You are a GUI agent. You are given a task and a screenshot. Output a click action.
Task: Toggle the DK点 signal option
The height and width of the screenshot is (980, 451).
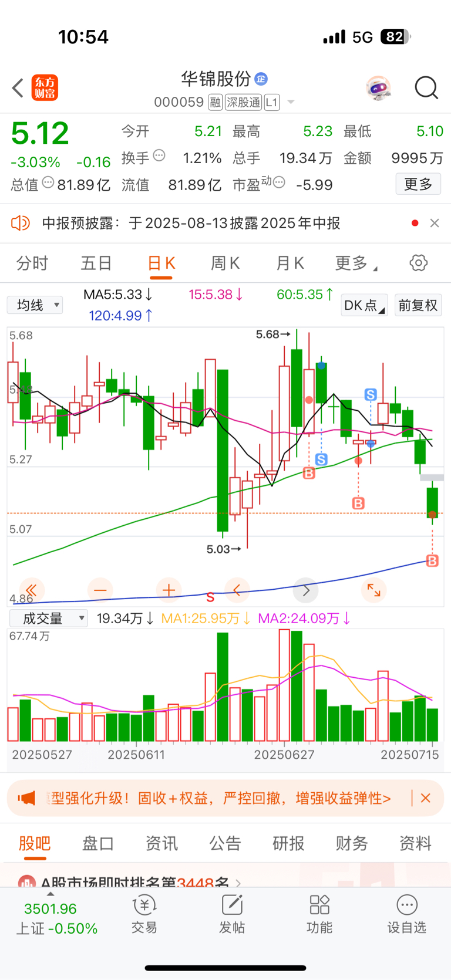click(364, 305)
